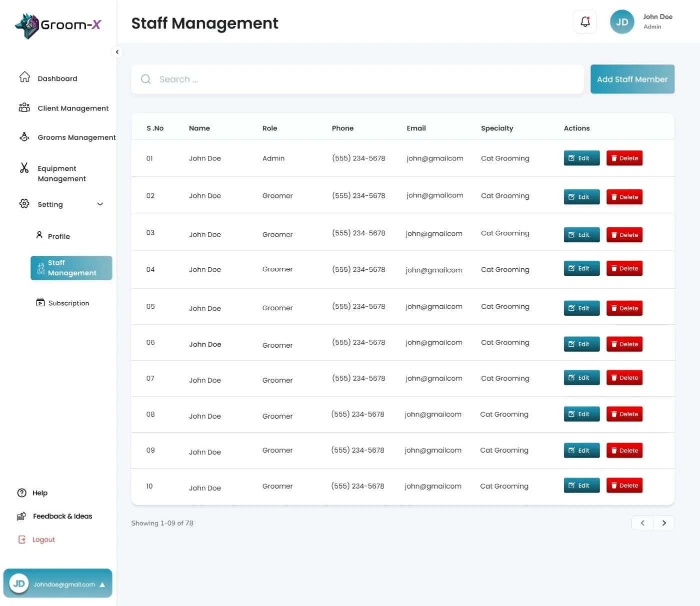Focus the Search input field
This screenshot has width=700, height=606.
coord(357,79)
